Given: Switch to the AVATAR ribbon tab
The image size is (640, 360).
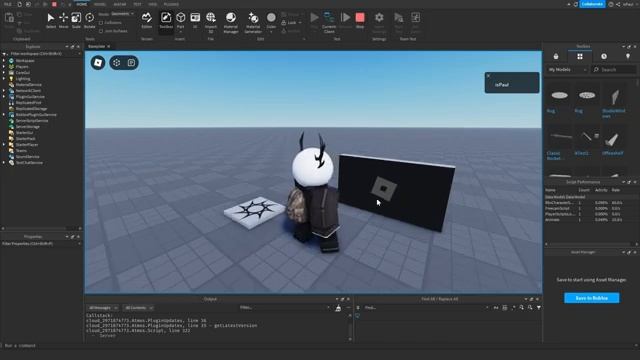Looking at the screenshot, I should point(120,4).
